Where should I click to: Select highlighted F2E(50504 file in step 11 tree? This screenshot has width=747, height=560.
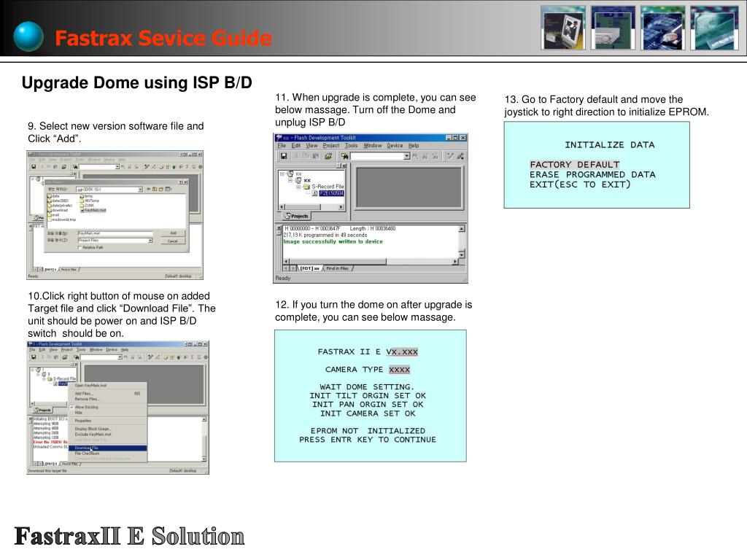pyautogui.click(x=332, y=193)
